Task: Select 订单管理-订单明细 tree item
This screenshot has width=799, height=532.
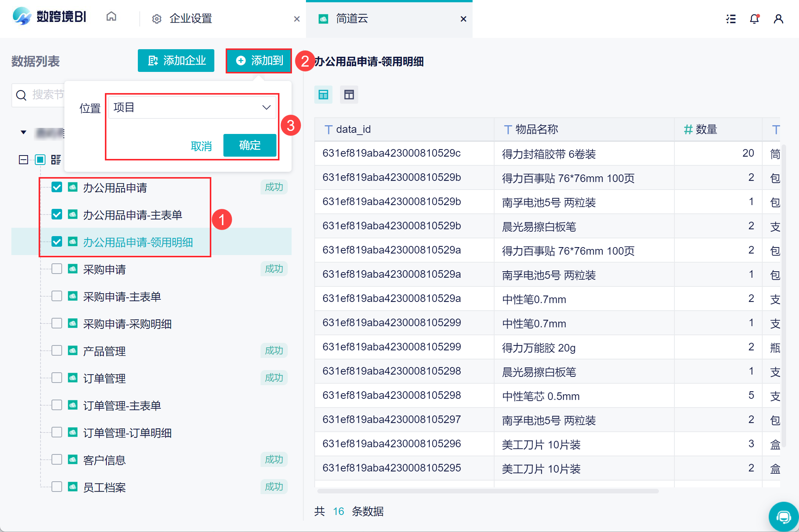Action: [127, 433]
